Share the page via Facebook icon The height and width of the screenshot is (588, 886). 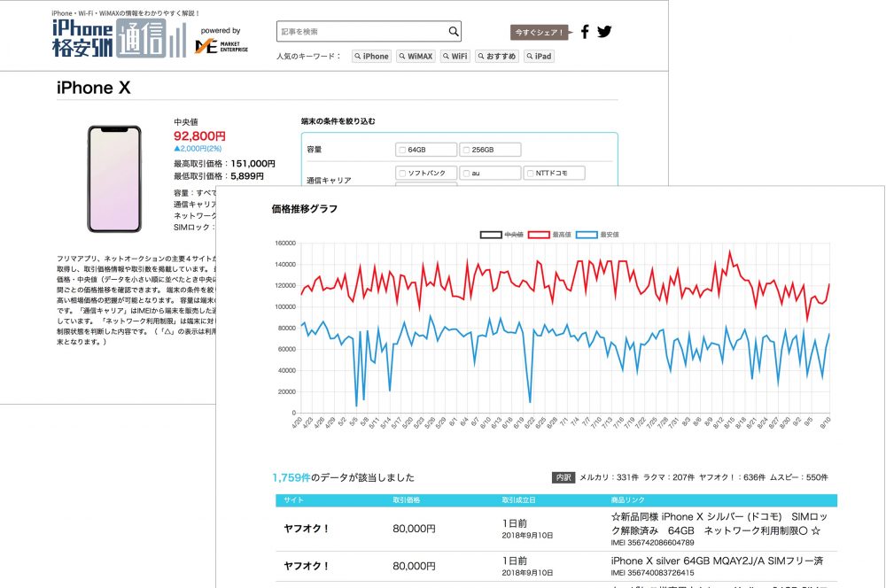585,32
